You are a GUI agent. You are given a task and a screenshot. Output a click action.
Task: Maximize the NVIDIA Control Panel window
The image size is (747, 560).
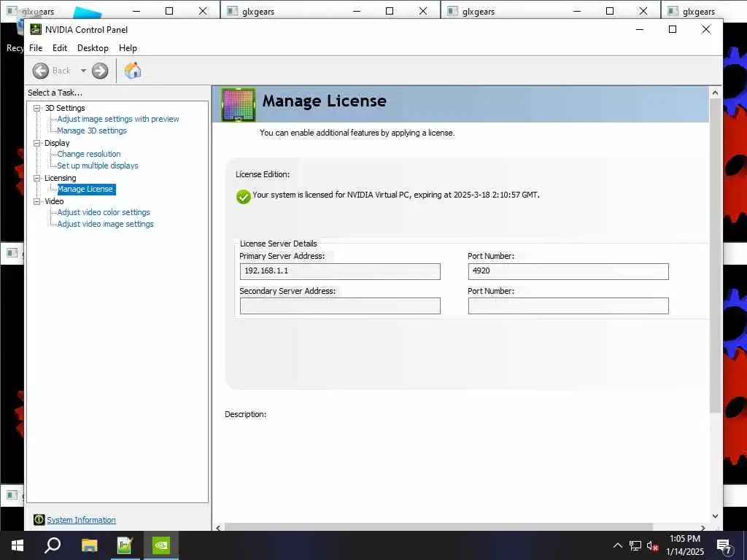click(673, 29)
